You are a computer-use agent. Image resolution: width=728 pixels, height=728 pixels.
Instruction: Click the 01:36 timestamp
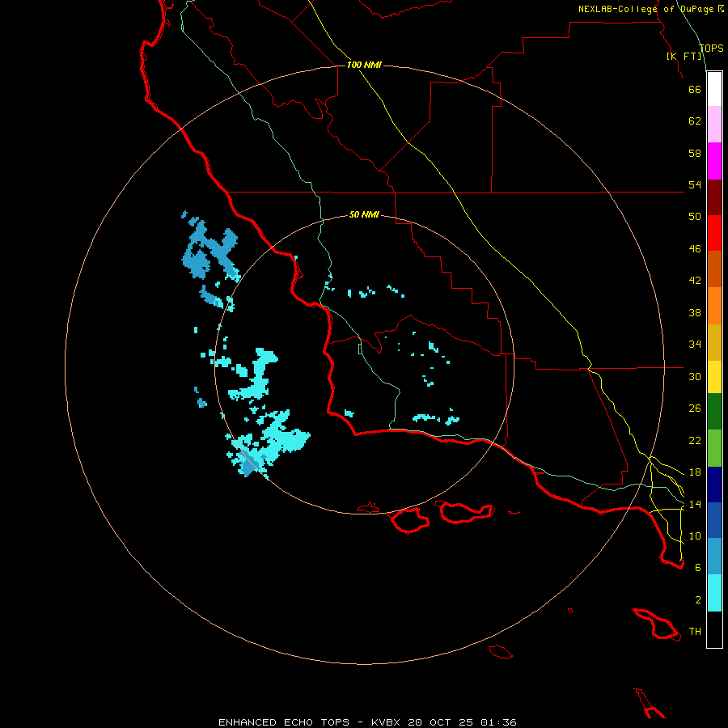click(498, 722)
